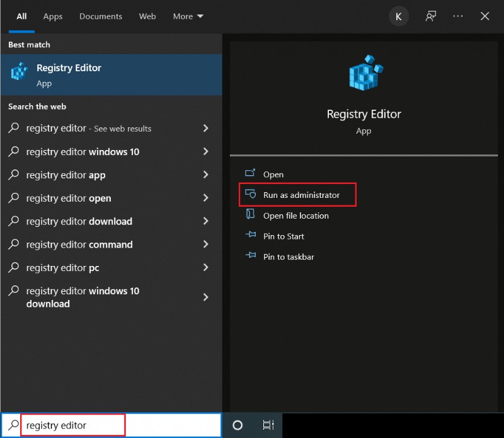Select Pin to taskbar option
This screenshot has height=438, width=504.
[x=288, y=257]
